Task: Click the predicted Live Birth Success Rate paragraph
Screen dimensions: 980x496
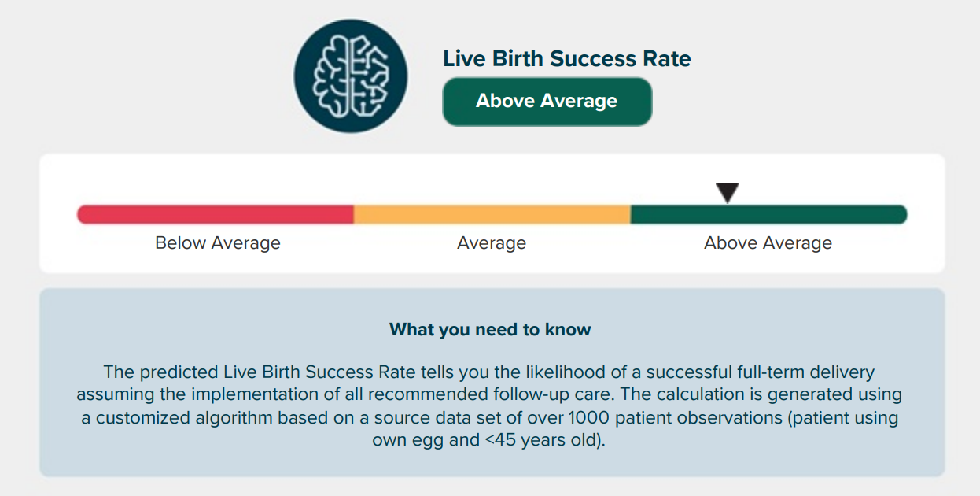Action: (x=490, y=405)
